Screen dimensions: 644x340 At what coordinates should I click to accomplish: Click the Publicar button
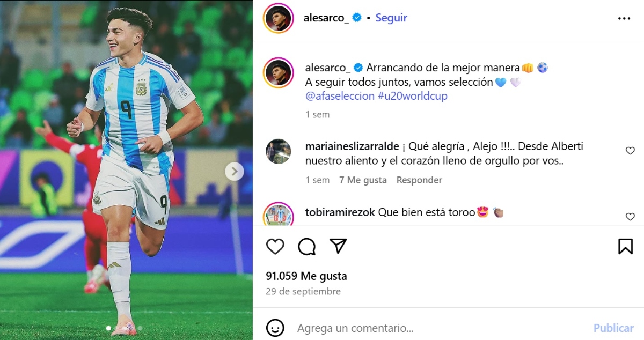[x=613, y=328]
